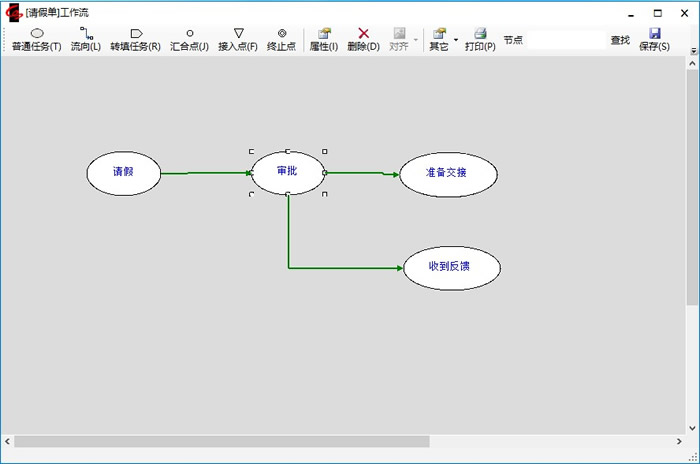
Task: Open the 其它 (other) toolbar menu
Action: [439, 39]
